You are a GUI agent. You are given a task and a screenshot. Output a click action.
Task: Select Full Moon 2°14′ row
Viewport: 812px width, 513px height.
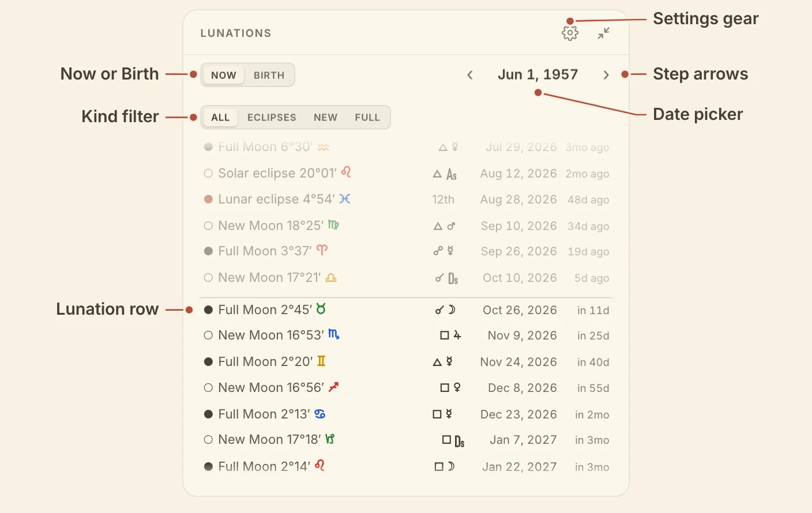(x=406, y=467)
